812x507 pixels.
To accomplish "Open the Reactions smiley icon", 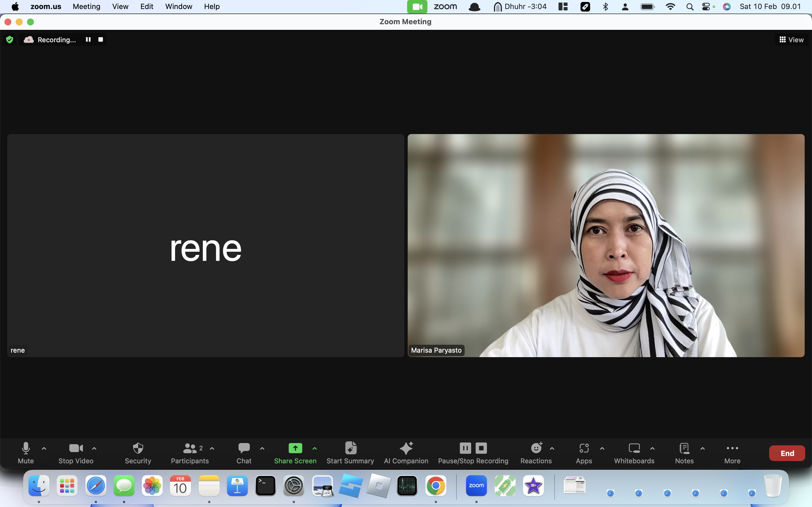I will (x=537, y=448).
